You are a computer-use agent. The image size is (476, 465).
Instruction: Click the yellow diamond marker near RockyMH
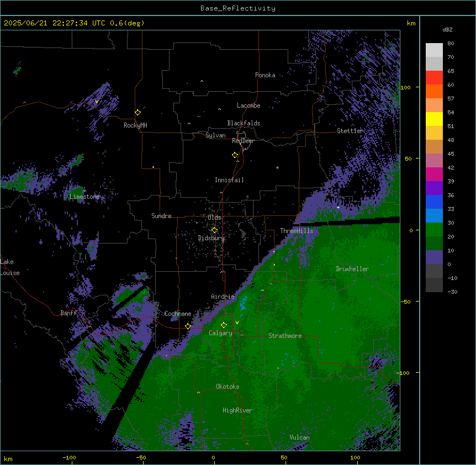pyautogui.click(x=137, y=112)
